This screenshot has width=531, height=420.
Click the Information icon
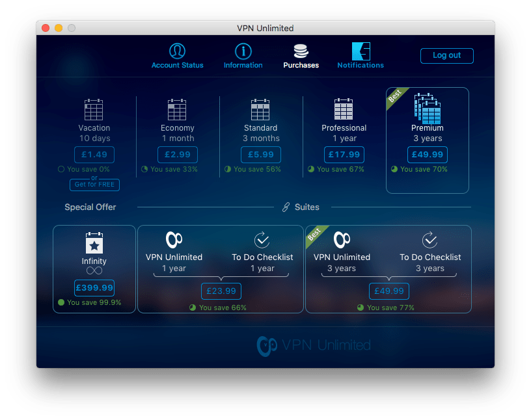pos(243,51)
